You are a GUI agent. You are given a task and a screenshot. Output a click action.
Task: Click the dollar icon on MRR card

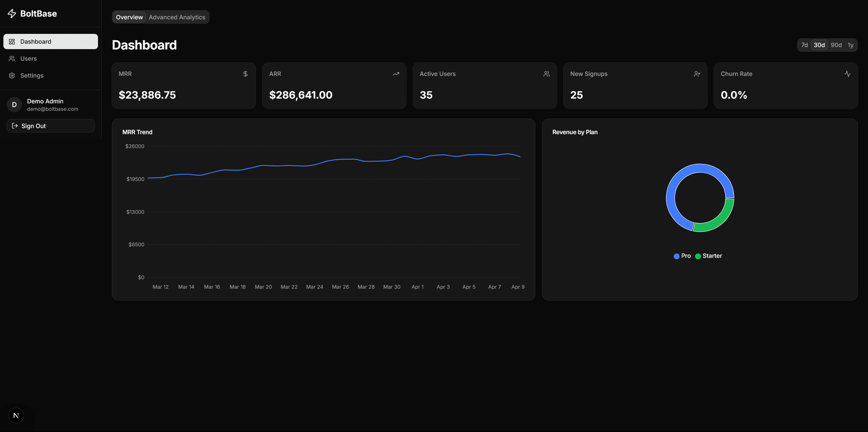pyautogui.click(x=245, y=74)
